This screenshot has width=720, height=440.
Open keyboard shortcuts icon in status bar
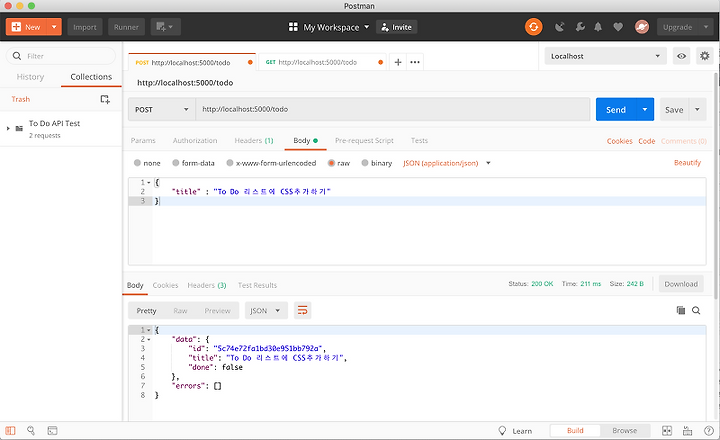687,430
